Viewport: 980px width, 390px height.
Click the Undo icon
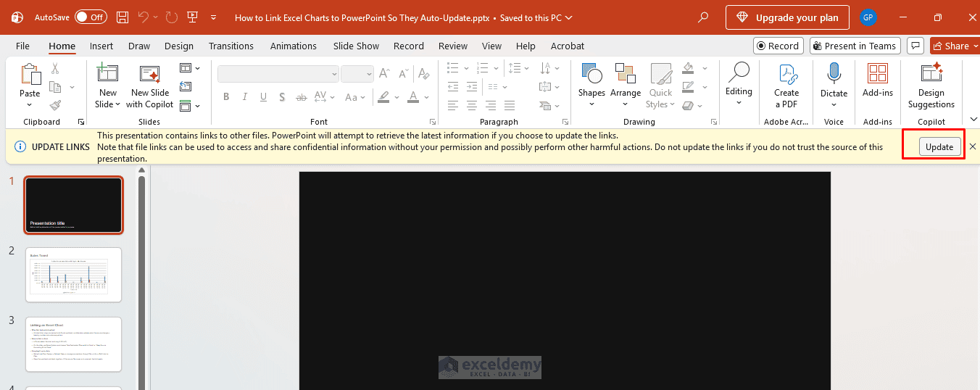[x=144, y=17]
